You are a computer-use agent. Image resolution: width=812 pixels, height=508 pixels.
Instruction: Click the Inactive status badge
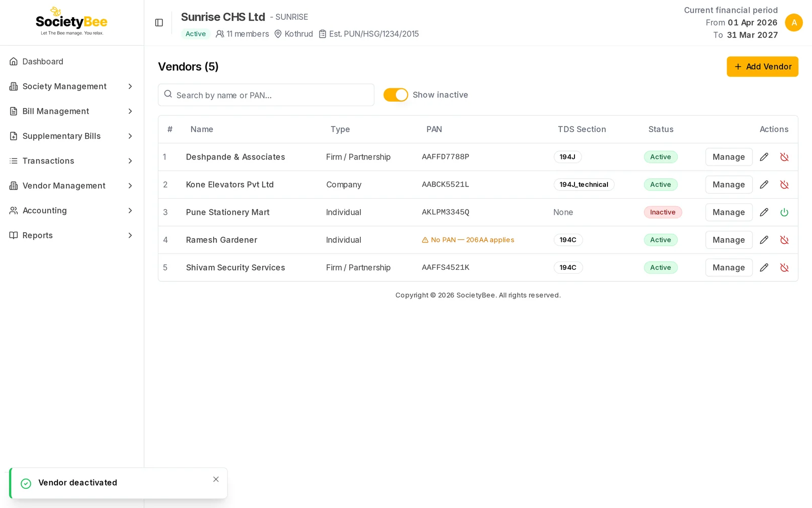pos(663,212)
